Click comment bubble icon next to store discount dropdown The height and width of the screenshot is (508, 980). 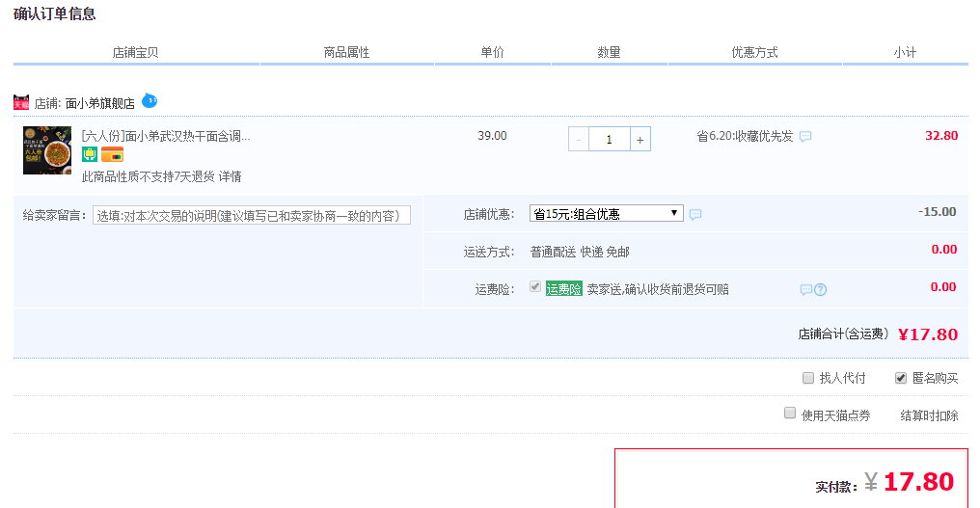point(695,214)
